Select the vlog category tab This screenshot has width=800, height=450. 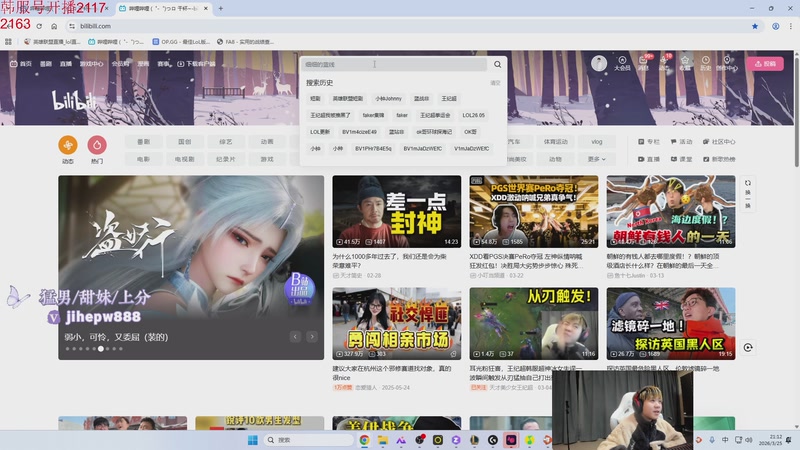coord(597,142)
